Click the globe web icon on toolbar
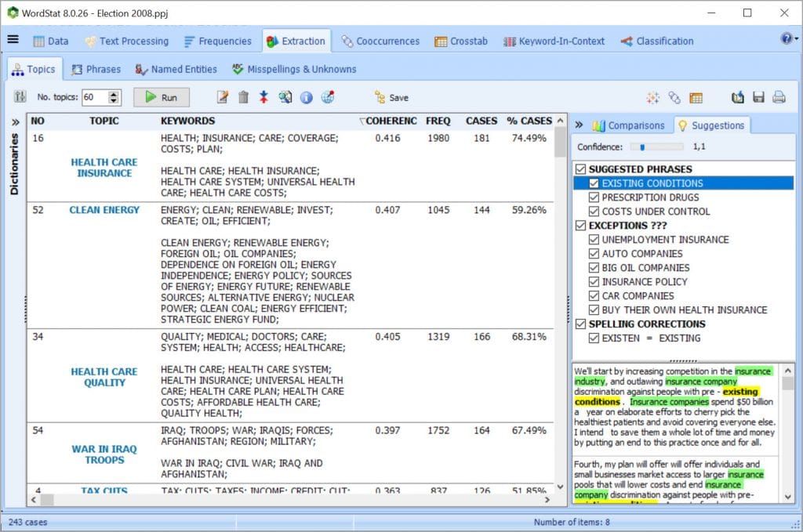Screen dimensions: 803x532 (328, 97)
